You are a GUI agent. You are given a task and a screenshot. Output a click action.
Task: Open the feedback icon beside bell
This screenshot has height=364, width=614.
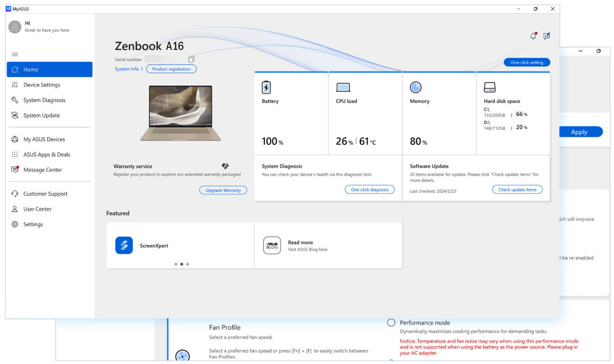click(547, 36)
